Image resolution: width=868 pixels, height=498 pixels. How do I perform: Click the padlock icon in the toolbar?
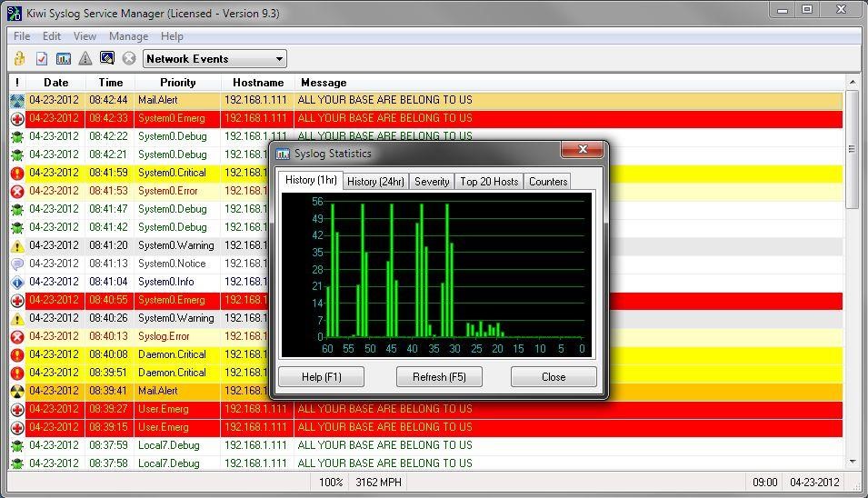pyautogui.click(x=20, y=59)
